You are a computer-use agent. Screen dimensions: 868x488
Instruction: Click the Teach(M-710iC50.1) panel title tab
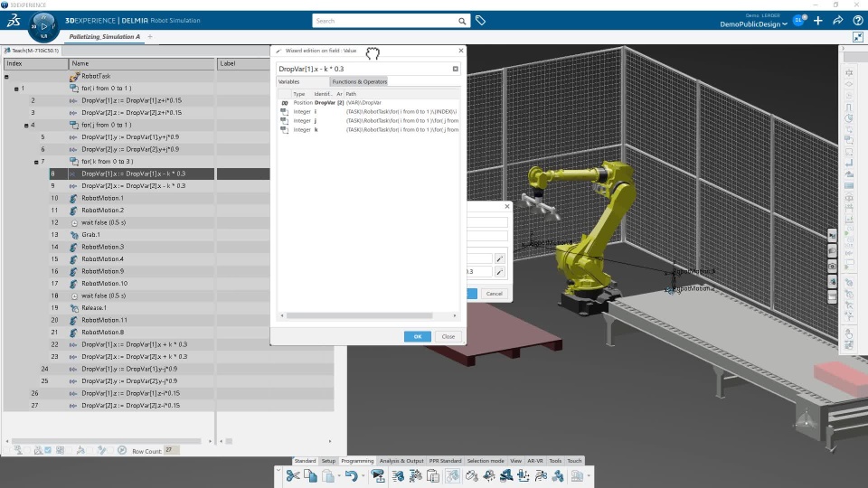click(x=32, y=51)
